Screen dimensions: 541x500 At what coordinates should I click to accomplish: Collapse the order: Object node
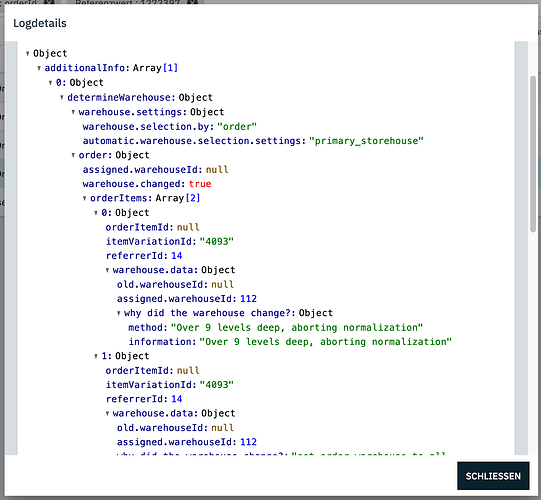point(73,155)
